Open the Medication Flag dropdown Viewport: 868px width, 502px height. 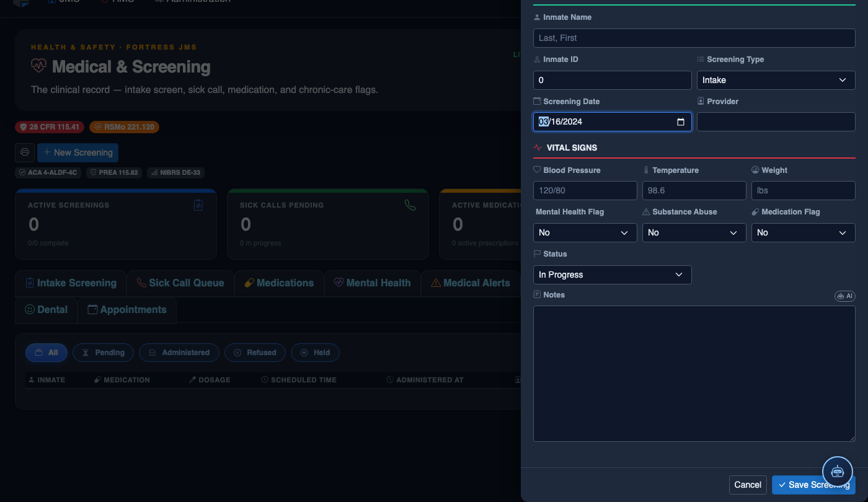tap(803, 232)
